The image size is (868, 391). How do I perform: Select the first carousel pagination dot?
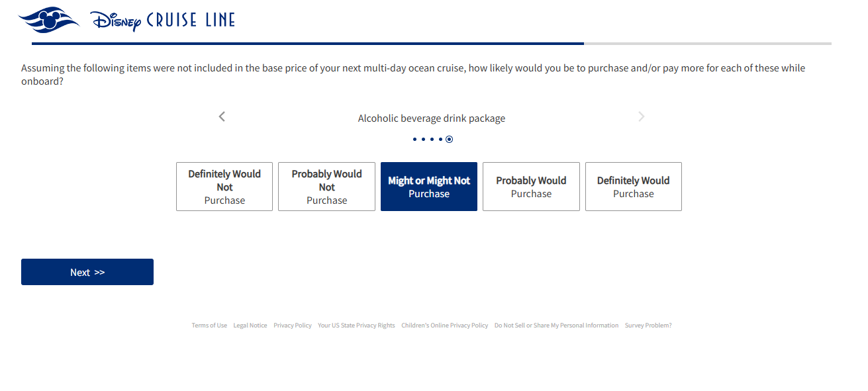[x=414, y=139]
